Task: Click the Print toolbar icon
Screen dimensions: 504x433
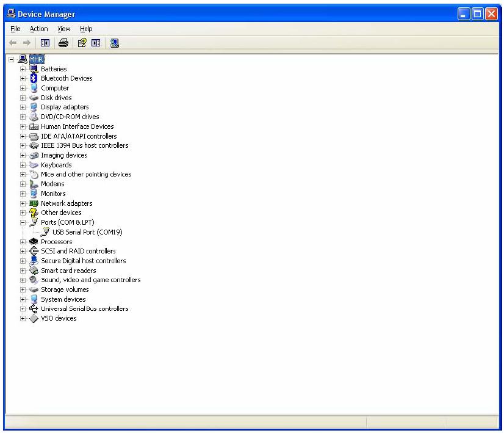Action: click(x=63, y=43)
